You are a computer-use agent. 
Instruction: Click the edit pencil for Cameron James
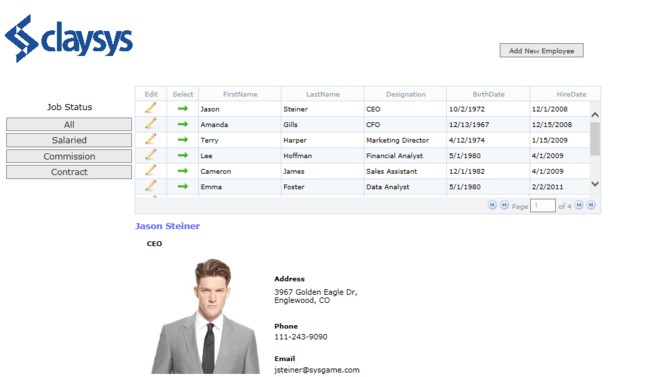(151, 170)
